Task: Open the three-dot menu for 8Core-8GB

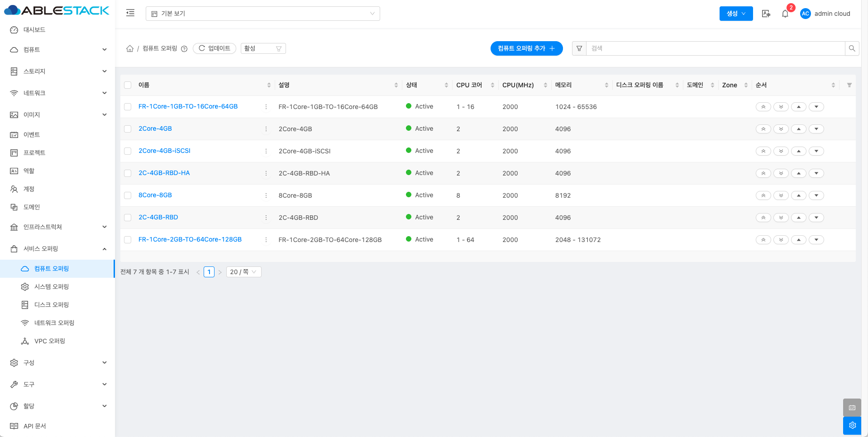Action: pyautogui.click(x=266, y=195)
